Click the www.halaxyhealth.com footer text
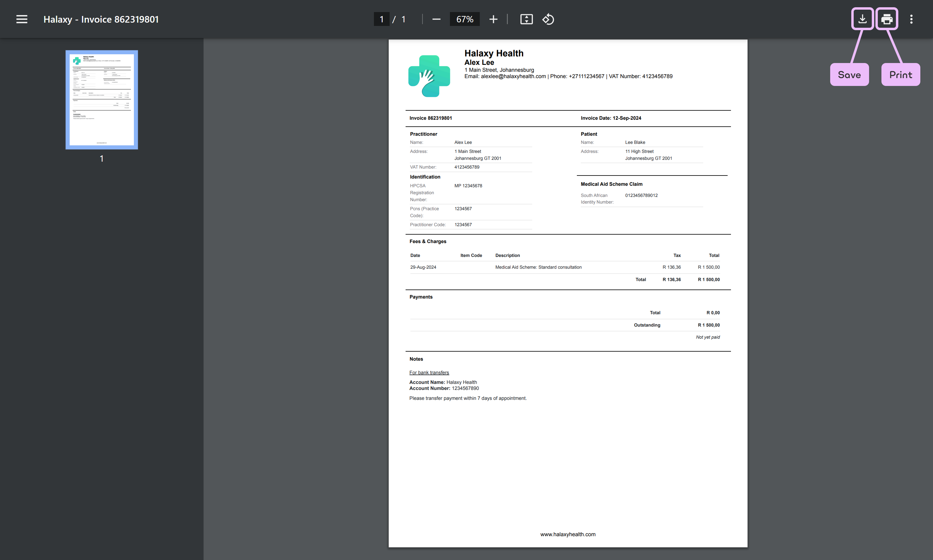 (568, 534)
